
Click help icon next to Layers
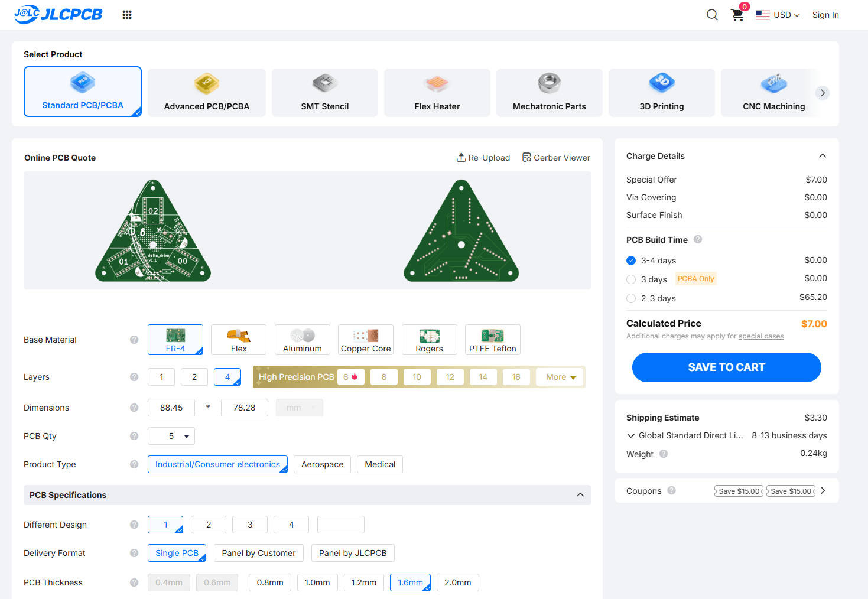tap(134, 377)
